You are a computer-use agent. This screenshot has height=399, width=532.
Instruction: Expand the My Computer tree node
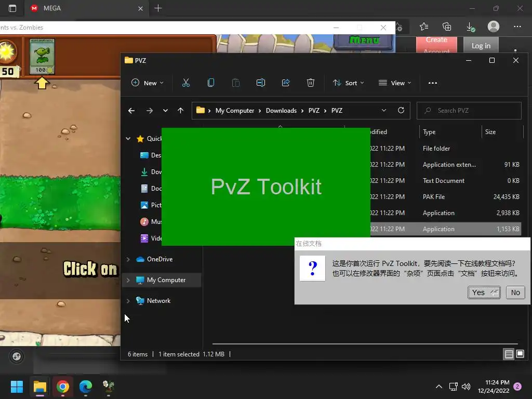click(x=128, y=280)
